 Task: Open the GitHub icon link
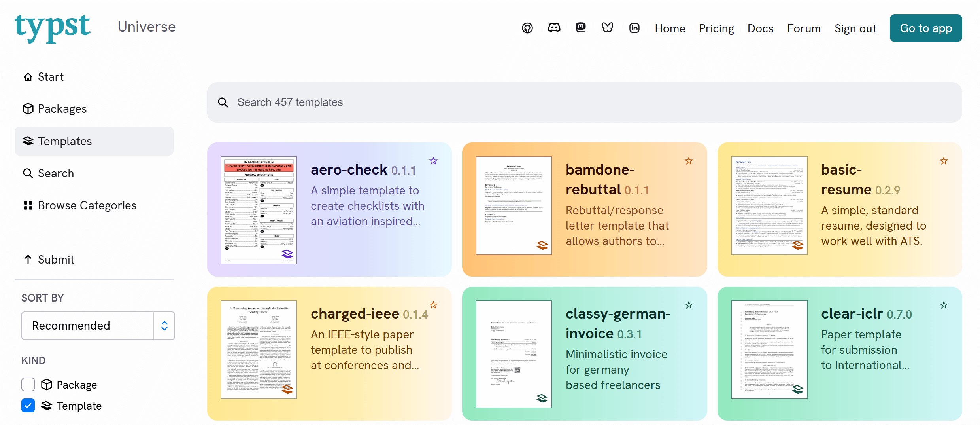527,28
